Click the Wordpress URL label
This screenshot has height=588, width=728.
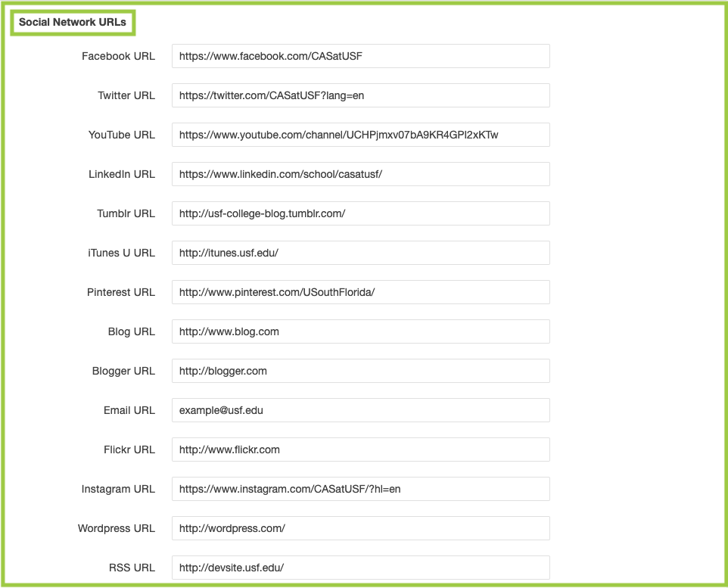[x=117, y=528]
